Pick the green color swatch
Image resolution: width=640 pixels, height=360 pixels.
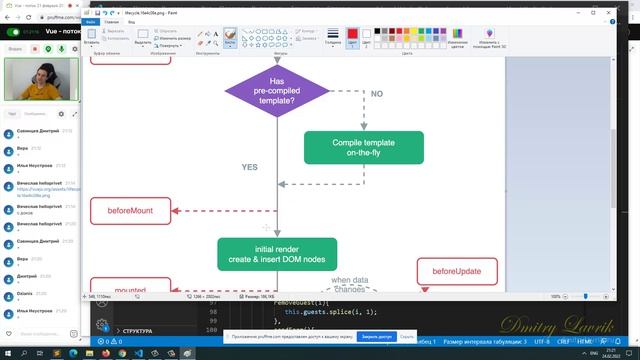point(421,31)
